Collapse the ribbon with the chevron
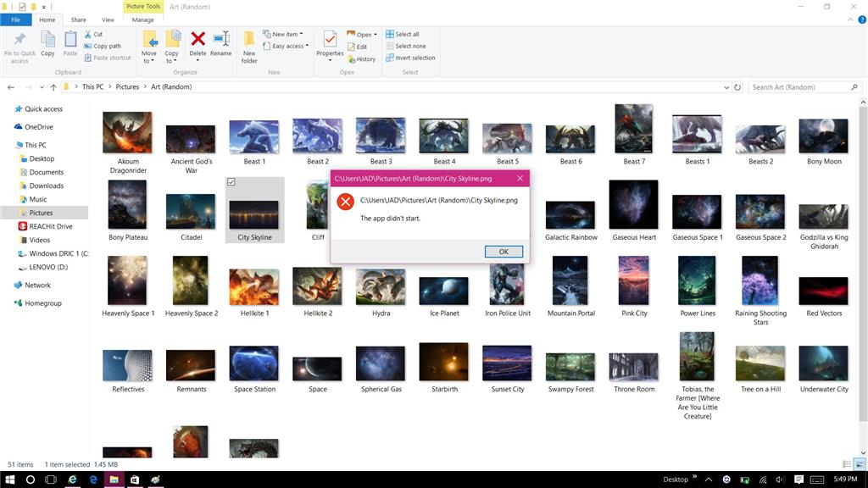Screen dimensions: 868x488 click(850, 20)
